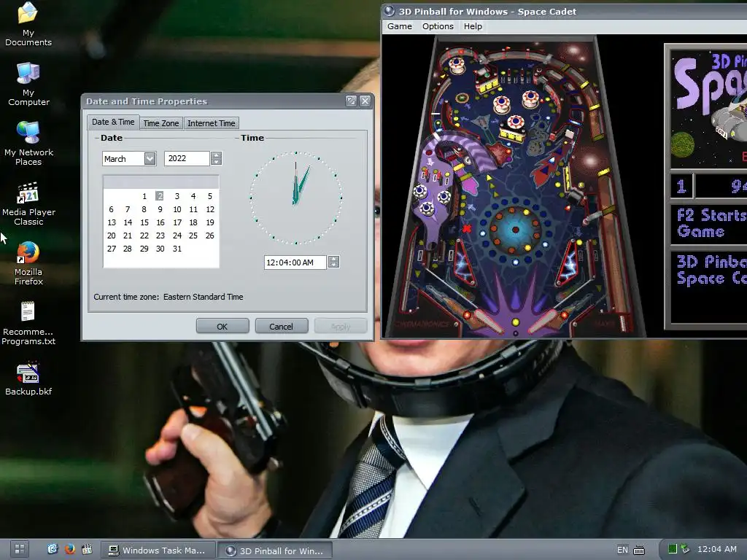Launch Internet Explorer from quick launch
This screenshot has height=560, width=747.
(x=53, y=549)
